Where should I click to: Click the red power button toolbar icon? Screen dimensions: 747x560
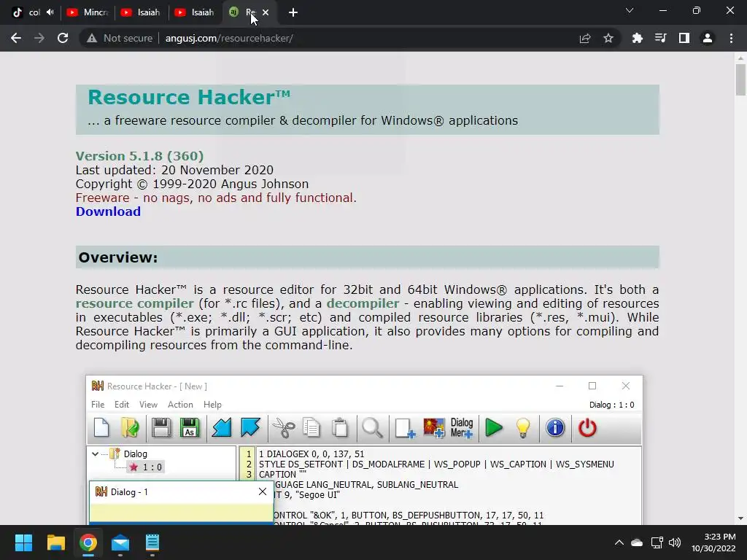pos(587,427)
